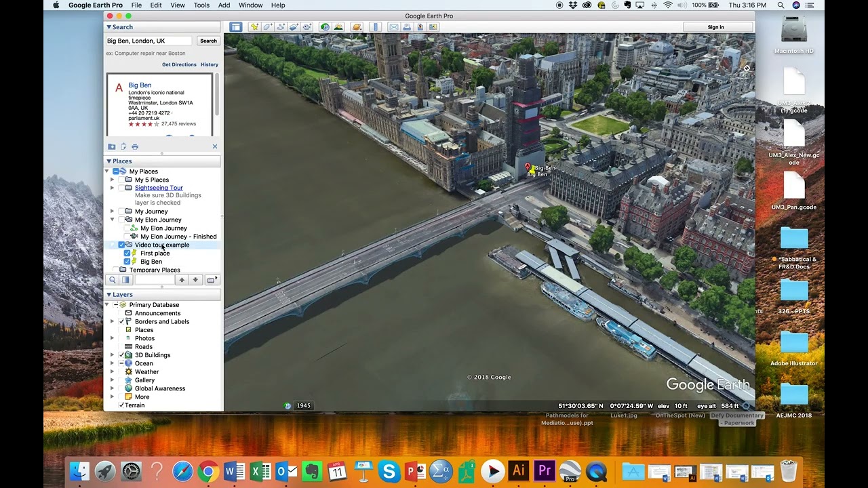Open the File menu
Screen dimensions: 868x488
[136, 5]
